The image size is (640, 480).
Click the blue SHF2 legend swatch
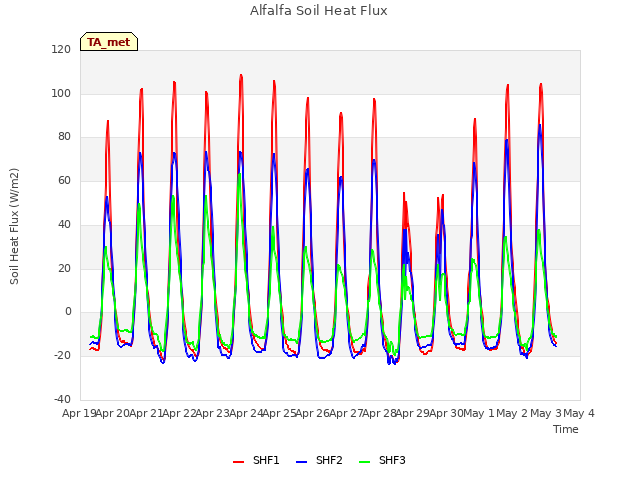click(x=301, y=462)
